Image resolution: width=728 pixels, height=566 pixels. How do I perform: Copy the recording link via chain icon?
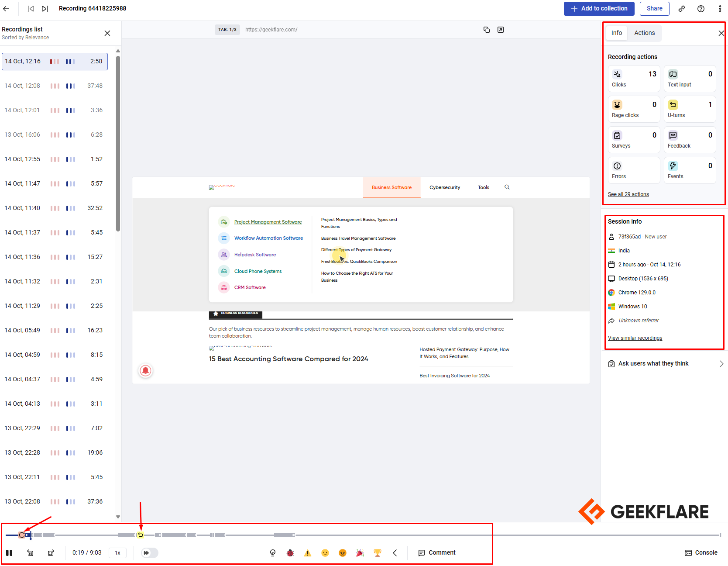point(682,9)
